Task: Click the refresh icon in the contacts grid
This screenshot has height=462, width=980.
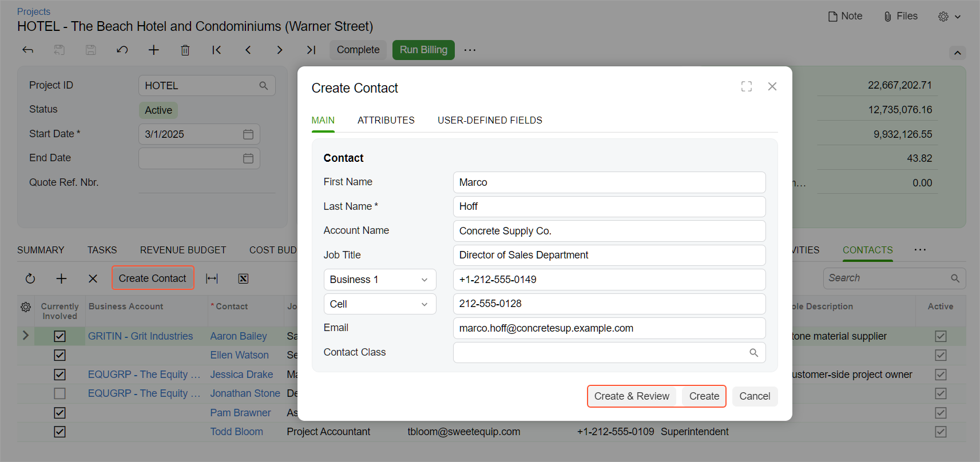Action: tap(30, 278)
